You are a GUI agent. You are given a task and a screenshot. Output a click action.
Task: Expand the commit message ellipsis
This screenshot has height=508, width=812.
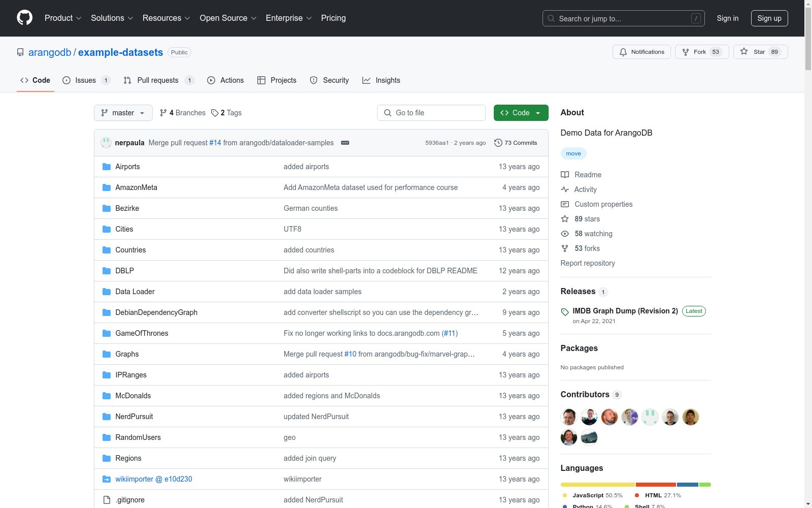click(x=345, y=143)
